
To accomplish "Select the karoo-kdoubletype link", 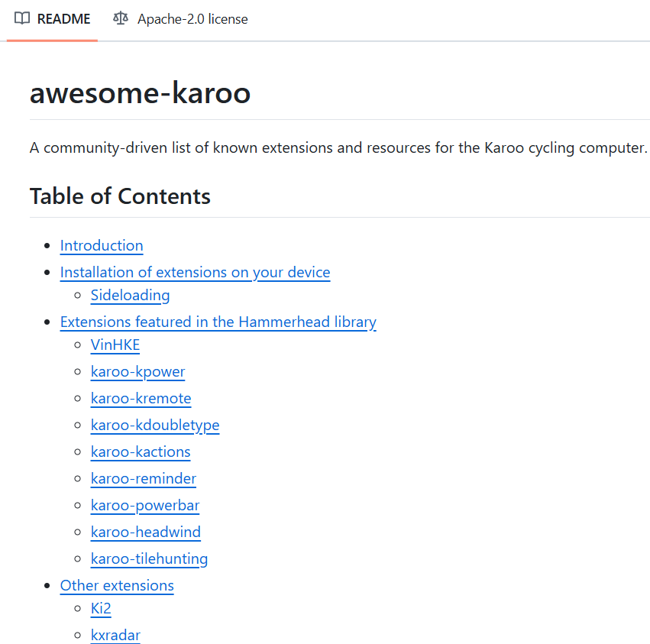I will 155,425.
